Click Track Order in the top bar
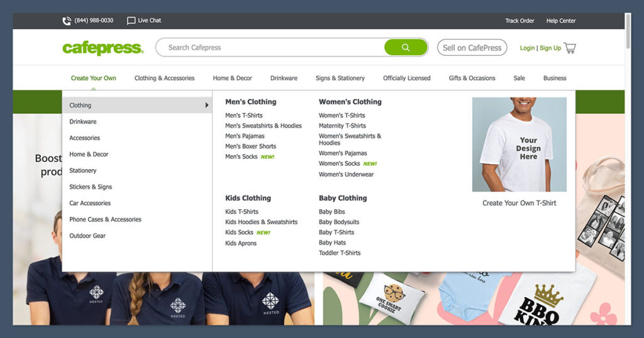This screenshot has height=338, width=644. [x=519, y=21]
